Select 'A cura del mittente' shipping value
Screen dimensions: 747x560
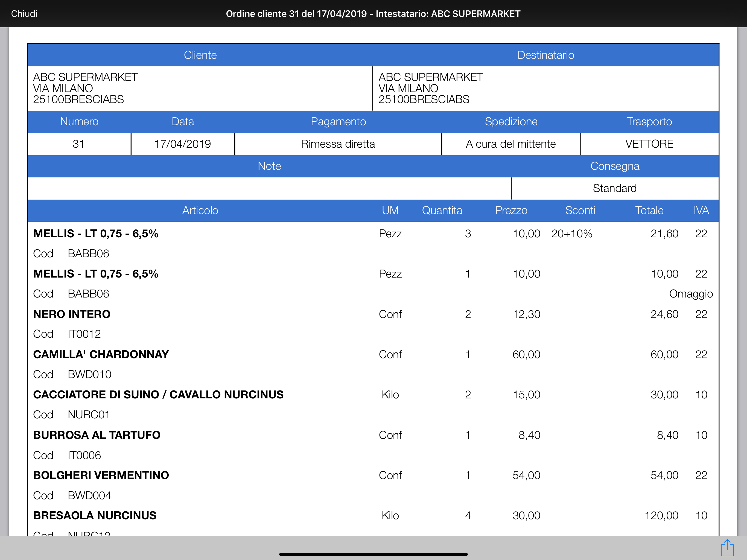510,144
